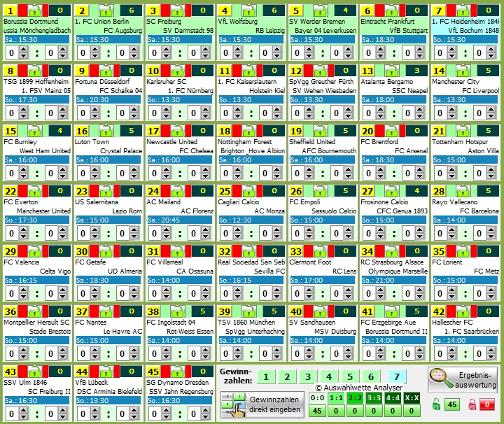Increase home goals for Sheffield United match 19
The image size is (504, 424).
point(309,169)
